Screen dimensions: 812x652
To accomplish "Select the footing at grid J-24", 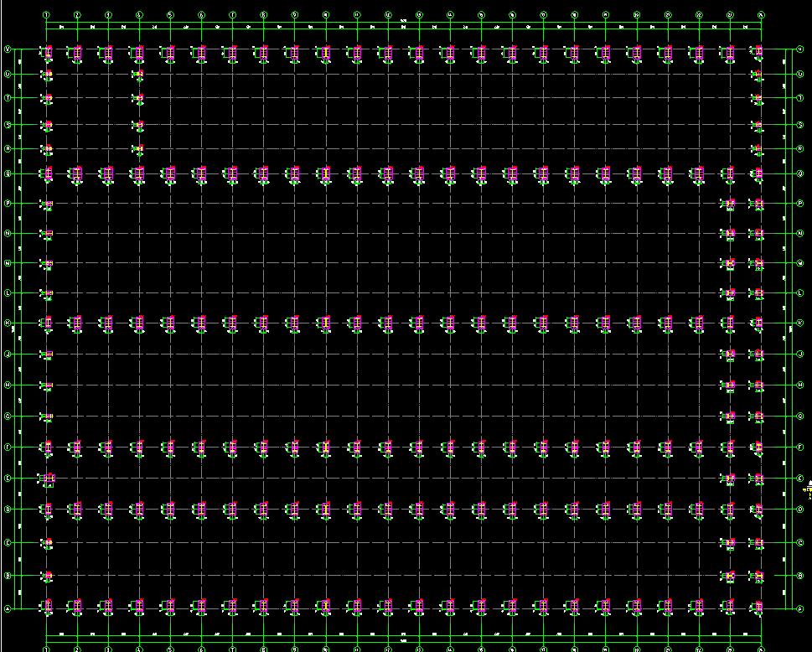I will tap(758, 354).
